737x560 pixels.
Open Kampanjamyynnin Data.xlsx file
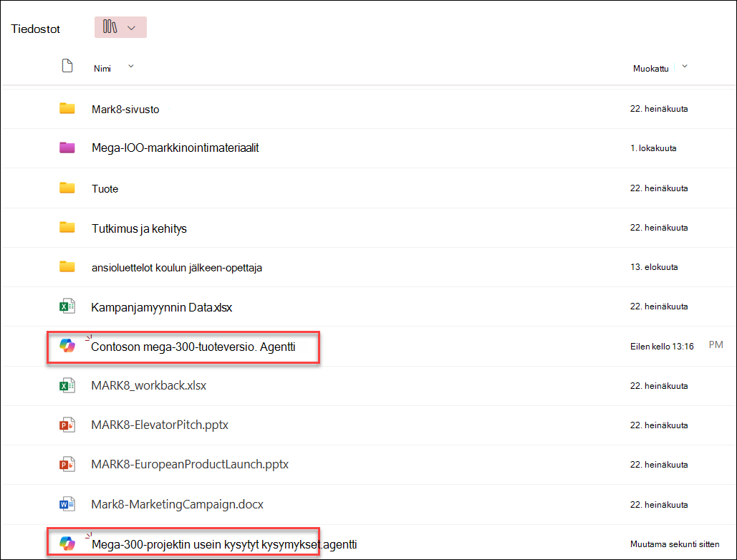pyautogui.click(x=162, y=308)
